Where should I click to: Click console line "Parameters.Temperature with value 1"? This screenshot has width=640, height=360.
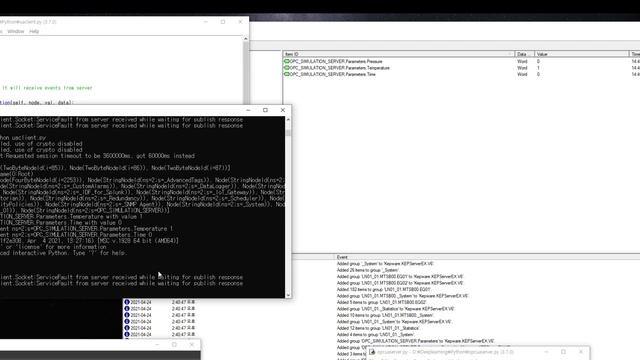coord(71,217)
